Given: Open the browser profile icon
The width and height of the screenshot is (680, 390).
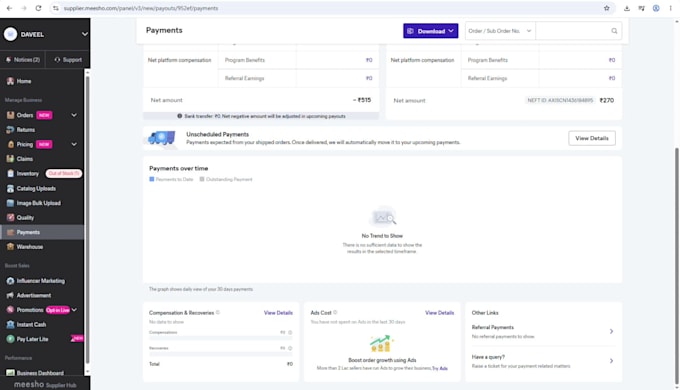Looking at the screenshot, I should click(x=656, y=8).
